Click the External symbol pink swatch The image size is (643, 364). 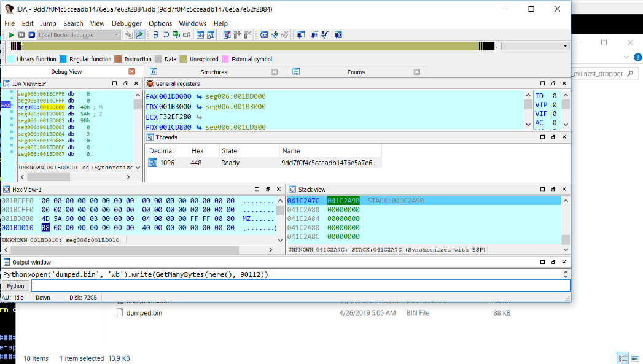coord(225,60)
